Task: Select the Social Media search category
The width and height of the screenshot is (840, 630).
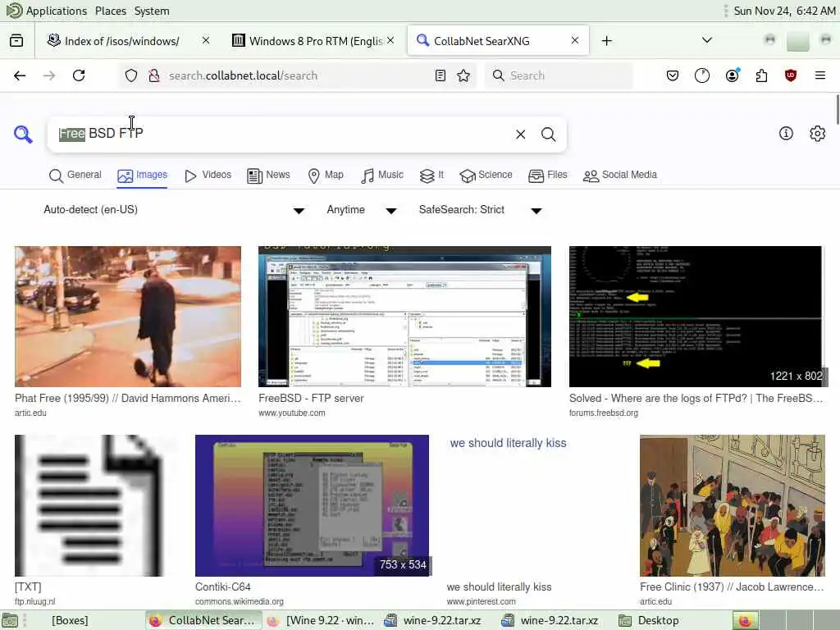Action: [x=620, y=176]
